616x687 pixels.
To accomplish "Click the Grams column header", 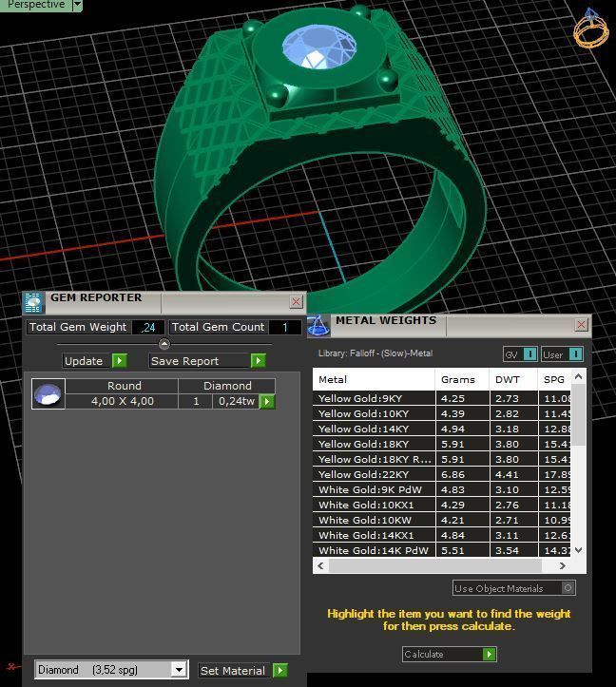I will [462, 379].
